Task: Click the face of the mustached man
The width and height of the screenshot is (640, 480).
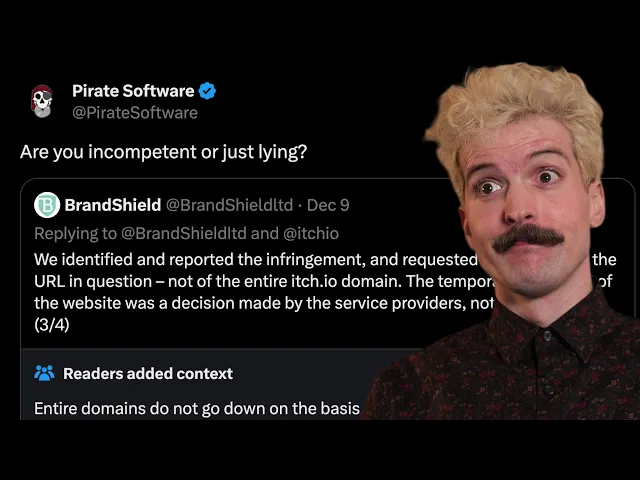Action: point(529,216)
